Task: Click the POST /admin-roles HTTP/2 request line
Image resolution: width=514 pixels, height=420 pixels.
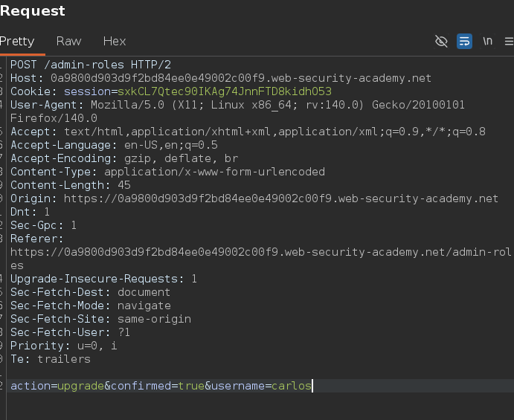Action: (x=91, y=65)
